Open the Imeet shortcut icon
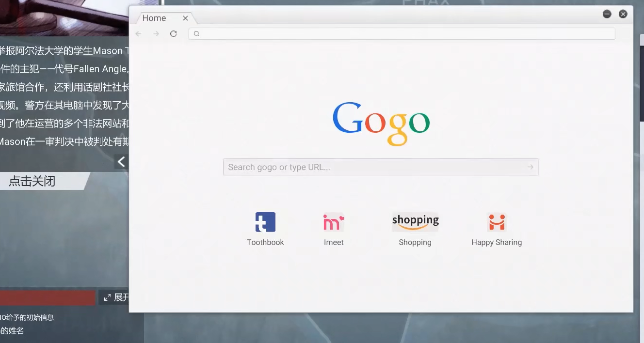Screen dimensions: 644x343 click(x=334, y=222)
